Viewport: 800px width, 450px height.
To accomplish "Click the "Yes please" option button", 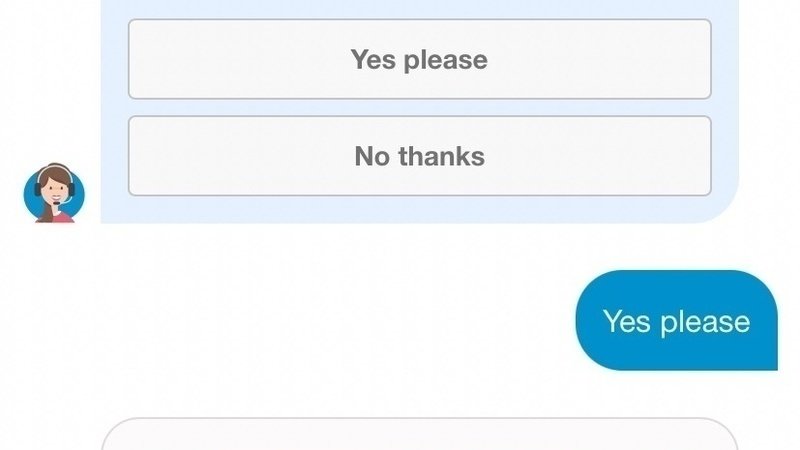I will (x=419, y=59).
